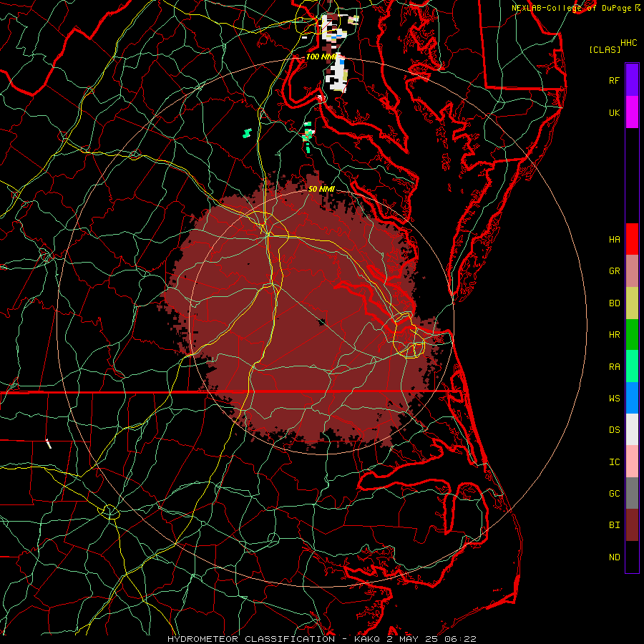
Task: Click the HA red legend color swatch
Action: click(x=632, y=239)
